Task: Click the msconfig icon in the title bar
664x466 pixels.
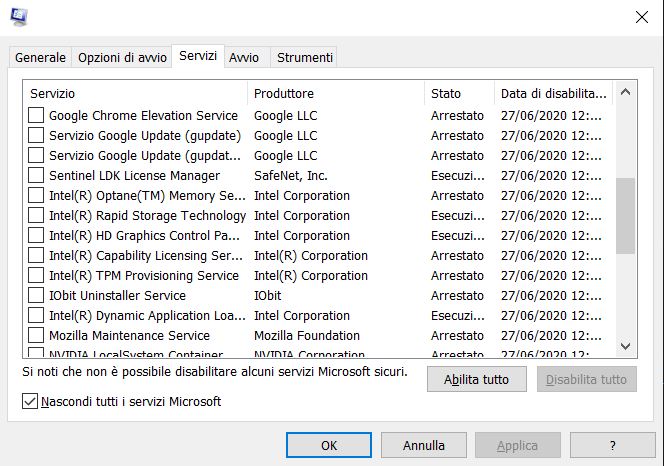Action: pyautogui.click(x=19, y=15)
